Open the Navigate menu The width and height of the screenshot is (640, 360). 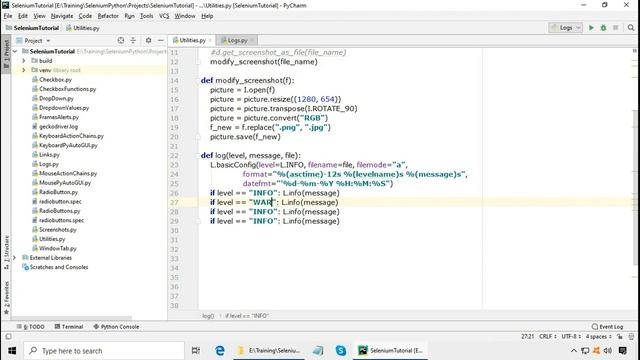tap(62, 16)
